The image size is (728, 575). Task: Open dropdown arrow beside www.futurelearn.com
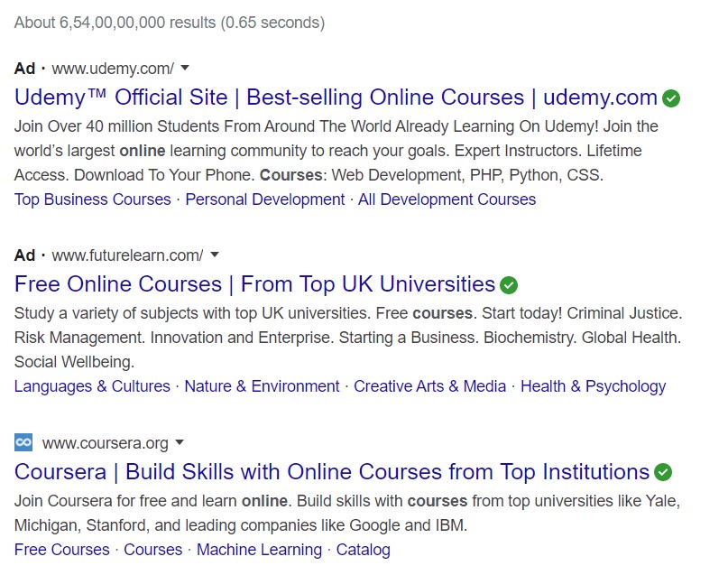click(215, 255)
